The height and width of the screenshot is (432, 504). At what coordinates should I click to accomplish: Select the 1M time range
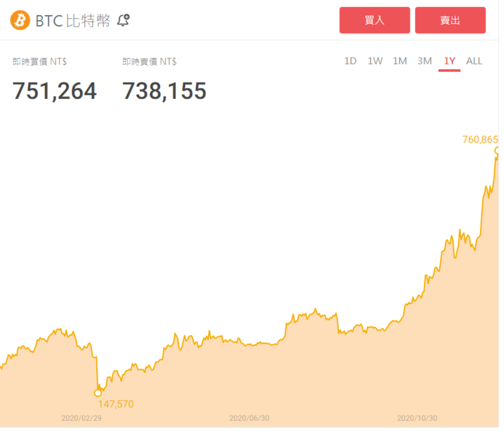400,61
